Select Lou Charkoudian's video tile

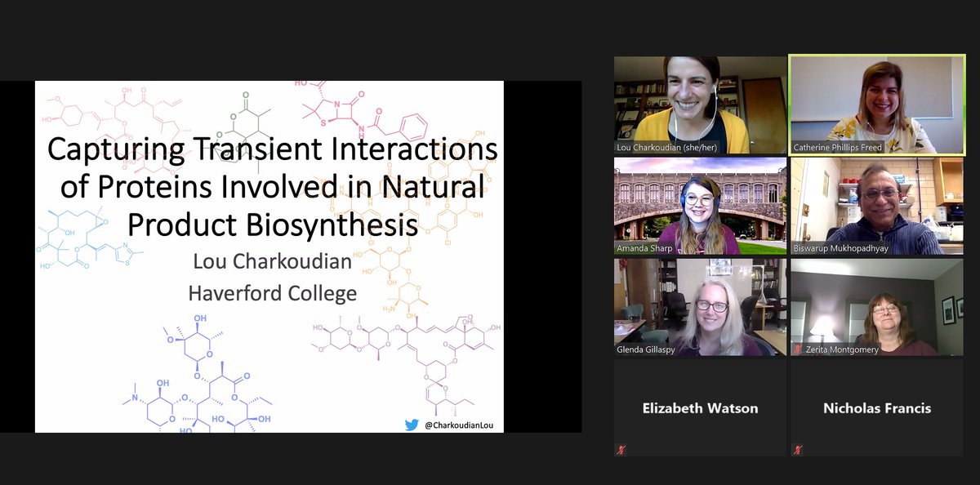[x=701, y=105]
